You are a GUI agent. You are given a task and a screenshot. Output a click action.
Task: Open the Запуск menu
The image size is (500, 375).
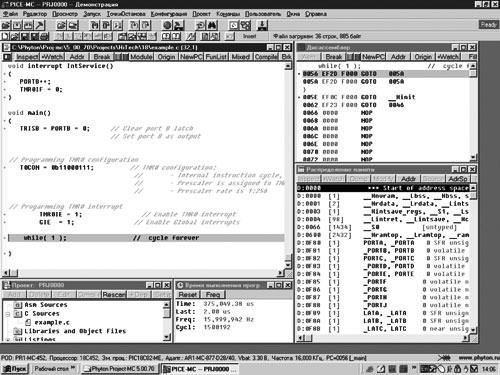[92, 14]
